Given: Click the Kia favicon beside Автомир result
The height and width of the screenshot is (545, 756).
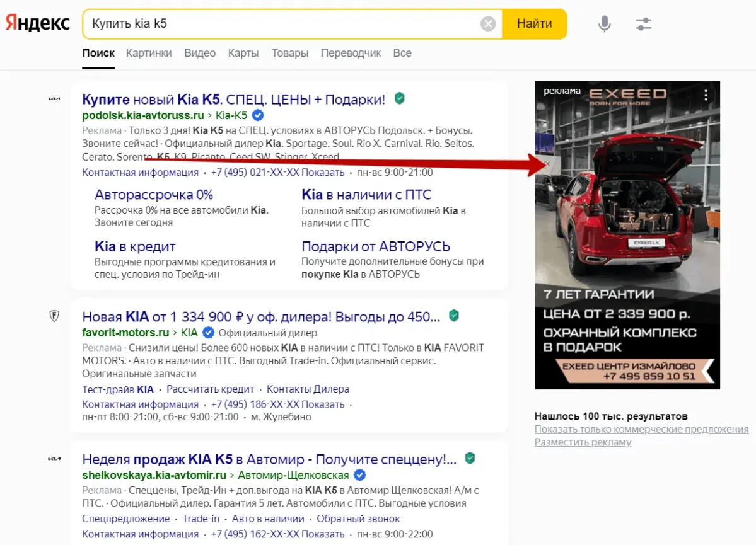Looking at the screenshot, I should point(54,459).
